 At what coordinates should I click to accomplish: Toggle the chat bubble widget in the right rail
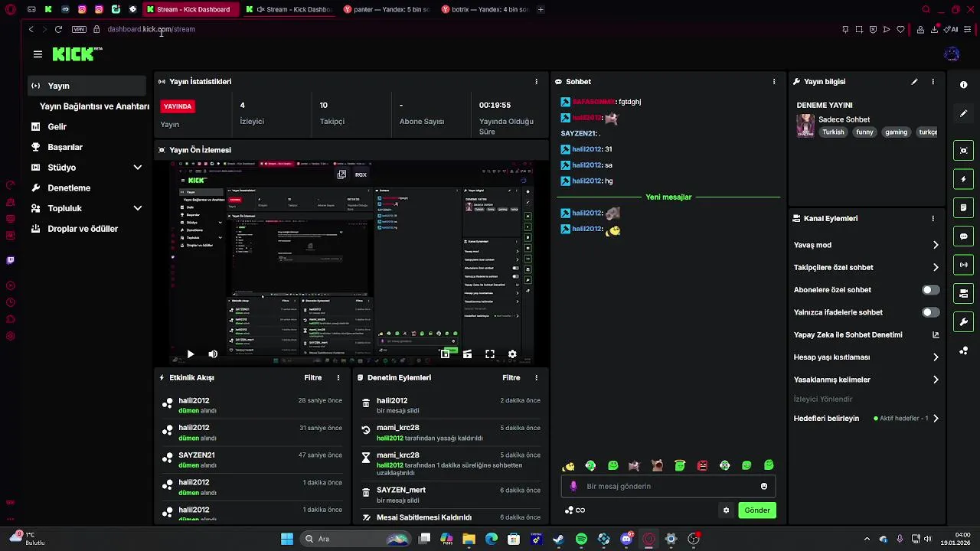(964, 236)
